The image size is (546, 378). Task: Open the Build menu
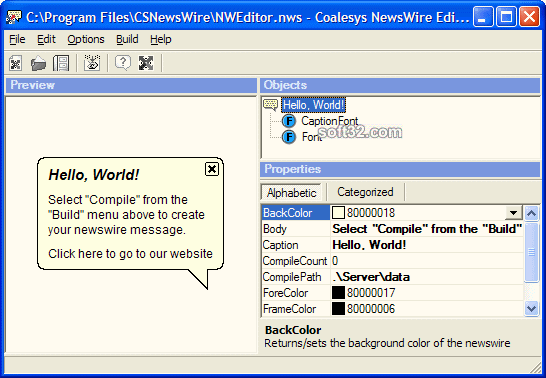pos(127,39)
